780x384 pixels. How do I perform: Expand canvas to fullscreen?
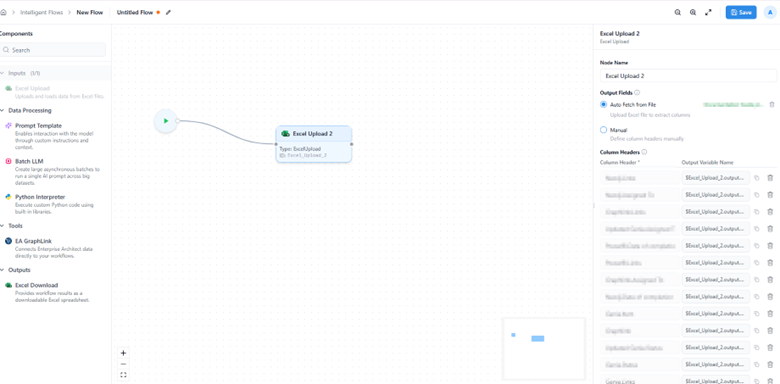click(708, 12)
